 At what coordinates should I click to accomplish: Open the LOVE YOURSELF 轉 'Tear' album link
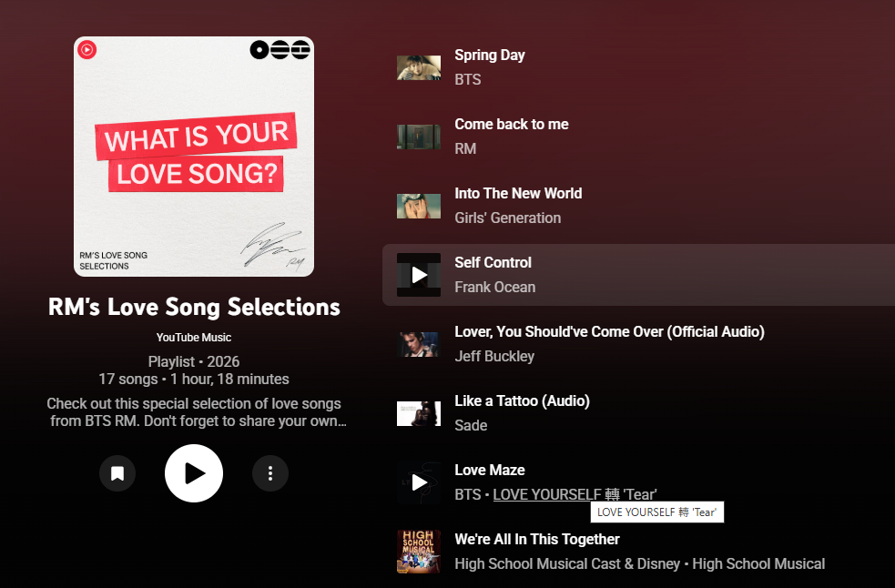coord(575,494)
